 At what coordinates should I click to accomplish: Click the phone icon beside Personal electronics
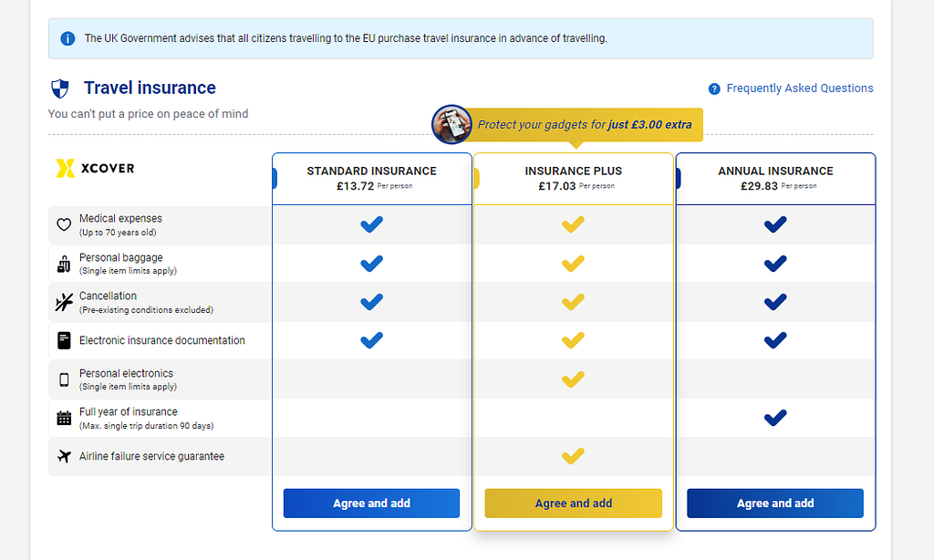pyautogui.click(x=64, y=379)
